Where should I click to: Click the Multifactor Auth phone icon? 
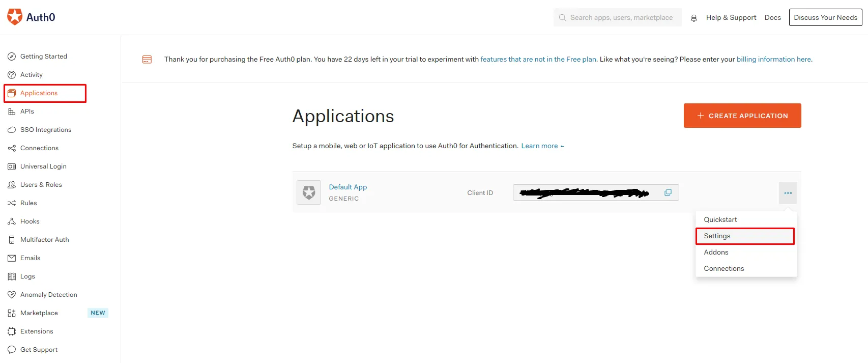point(12,240)
